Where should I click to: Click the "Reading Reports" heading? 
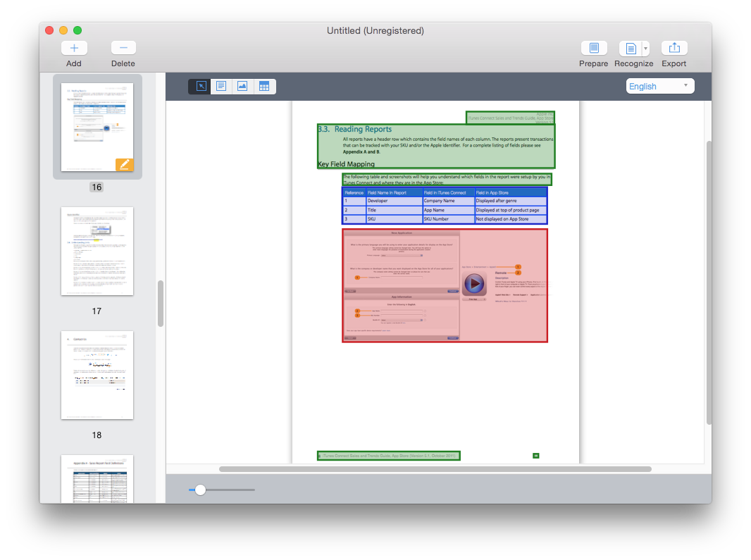coord(363,129)
